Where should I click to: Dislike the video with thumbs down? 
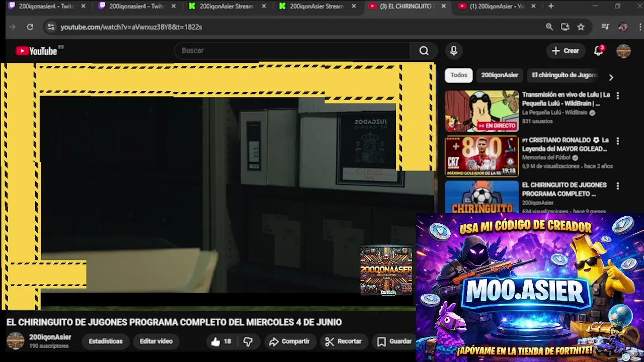pyautogui.click(x=248, y=341)
